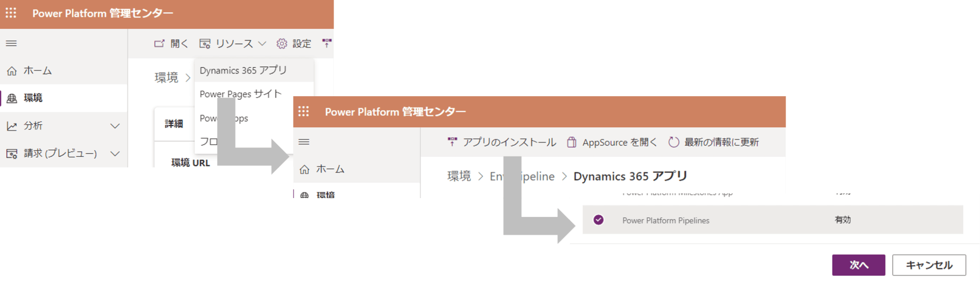This screenshot has width=980, height=281.
Task: Collapse navigation with hamburger icon in second window
Action: click(x=304, y=141)
